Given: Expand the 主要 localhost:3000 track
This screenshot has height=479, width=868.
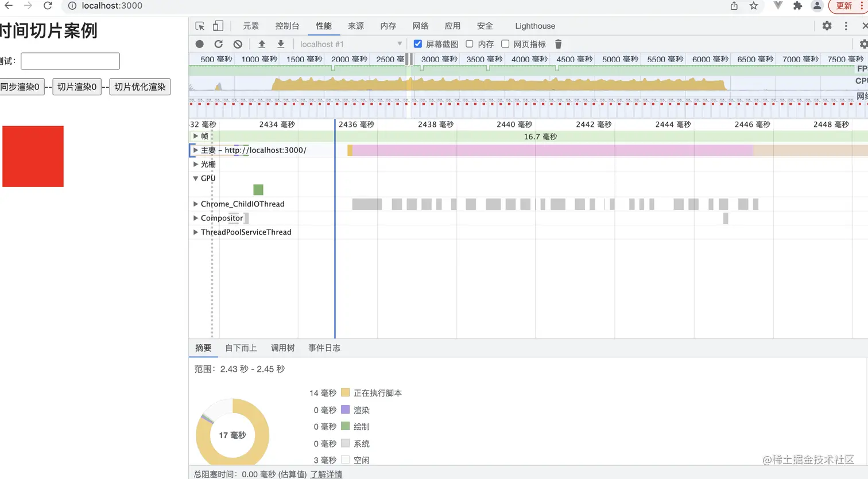Looking at the screenshot, I should pyautogui.click(x=196, y=150).
